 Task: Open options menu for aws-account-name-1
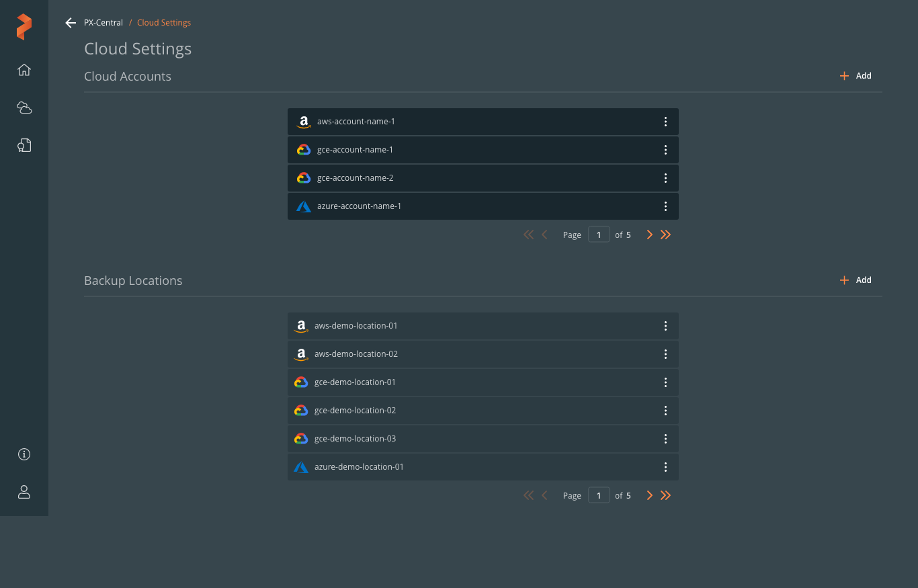tap(665, 122)
